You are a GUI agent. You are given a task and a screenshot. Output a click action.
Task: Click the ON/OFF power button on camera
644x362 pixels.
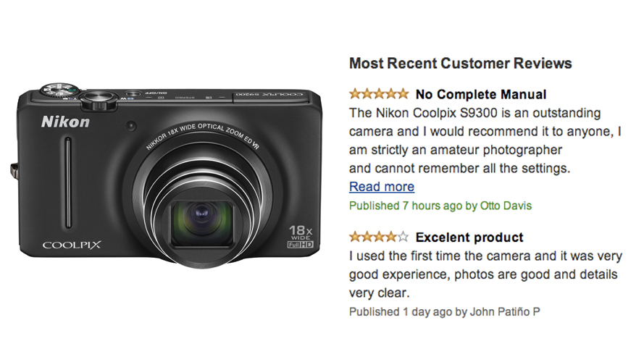pos(132,94)
